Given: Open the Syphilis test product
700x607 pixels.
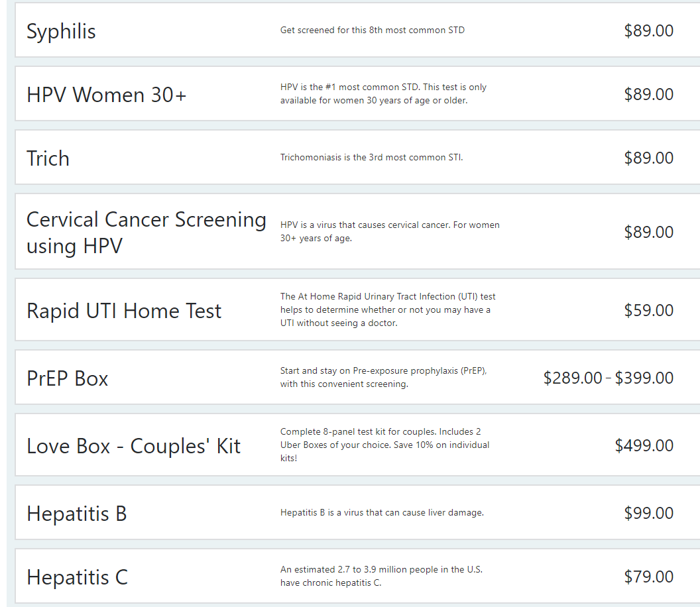Looking at the screenshot, I should [x=61, y=31].
